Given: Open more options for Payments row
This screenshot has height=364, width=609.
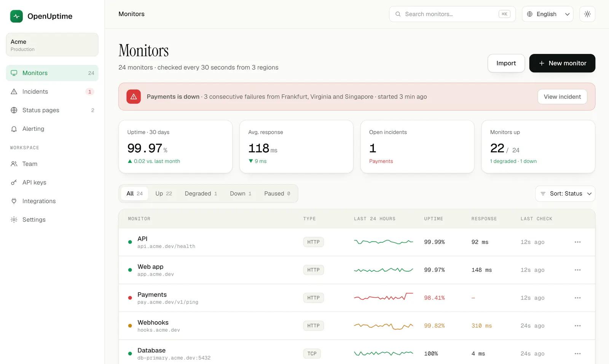Looking at the screenshot, I should coord(577,298).
